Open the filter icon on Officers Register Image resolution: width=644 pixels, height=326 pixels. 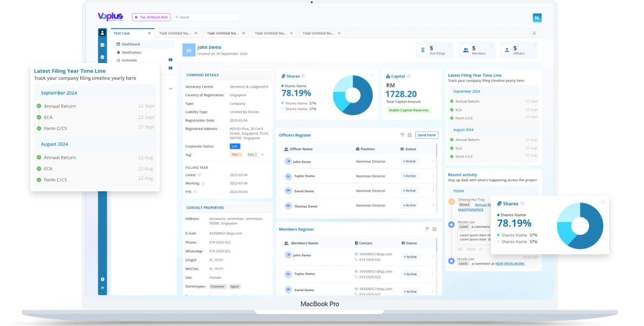coord(402,135)
